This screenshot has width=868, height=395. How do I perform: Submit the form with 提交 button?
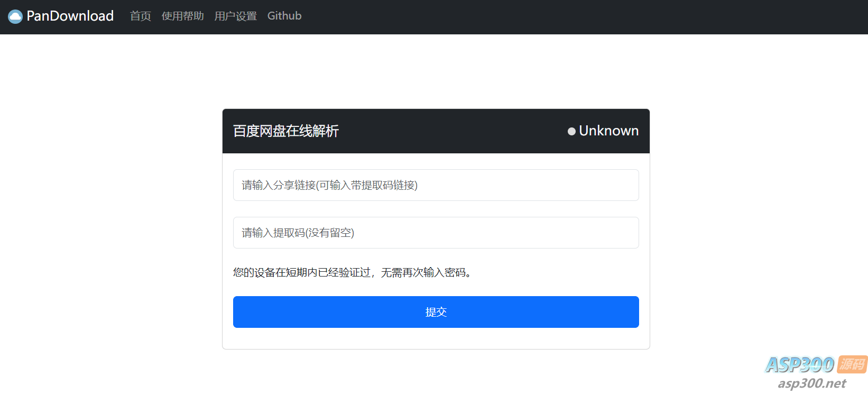click(436, 312)
